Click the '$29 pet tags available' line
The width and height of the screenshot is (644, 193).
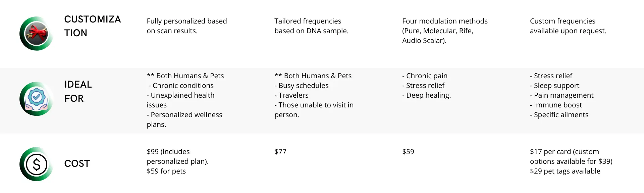pyautogui.click(x=565, y=171)
